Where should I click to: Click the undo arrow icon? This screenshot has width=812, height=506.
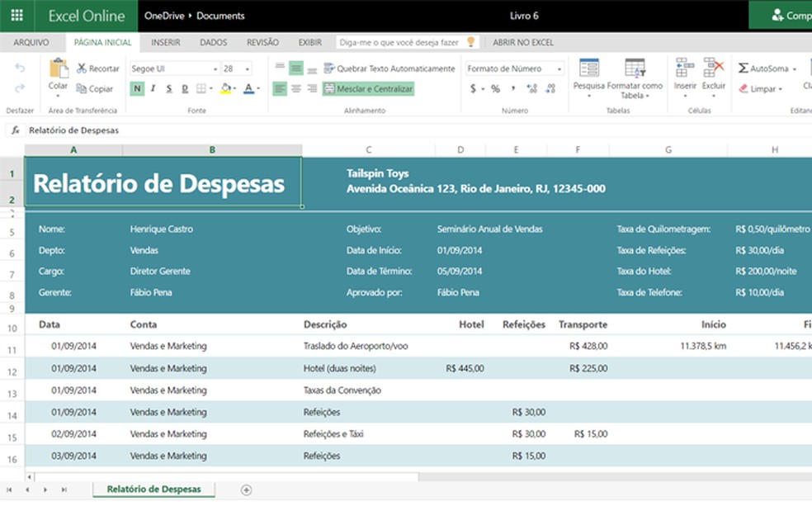point(20,69)
